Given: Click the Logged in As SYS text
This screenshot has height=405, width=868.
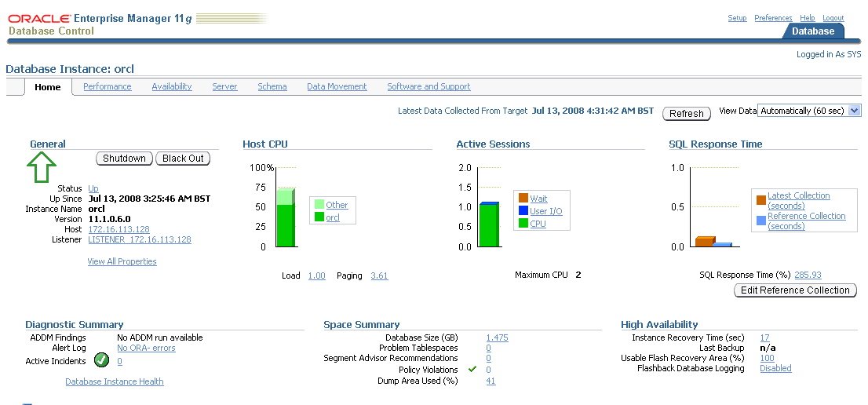Looking at the screenshot, I should pyautogui.click(x=829, y=54).
